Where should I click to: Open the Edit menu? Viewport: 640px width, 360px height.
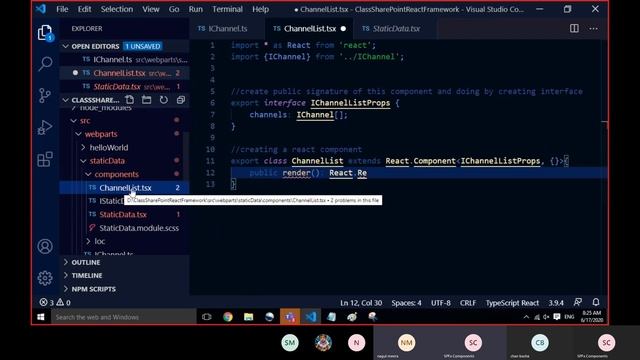(84, 9)
